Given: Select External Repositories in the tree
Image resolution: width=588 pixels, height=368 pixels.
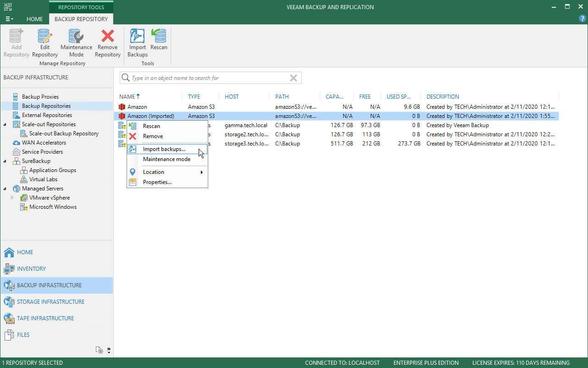Looking at the screenshot, I should coord(47,115).
